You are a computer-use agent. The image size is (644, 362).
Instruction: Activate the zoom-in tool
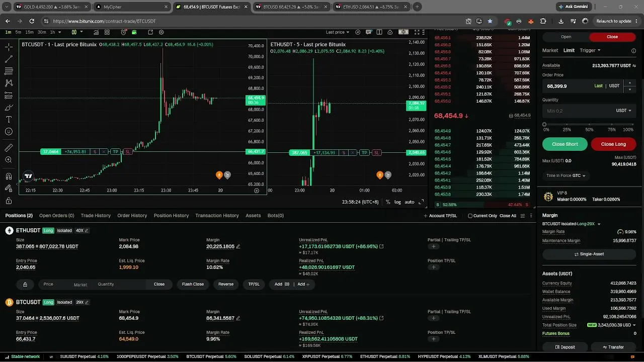coord(9,160)
